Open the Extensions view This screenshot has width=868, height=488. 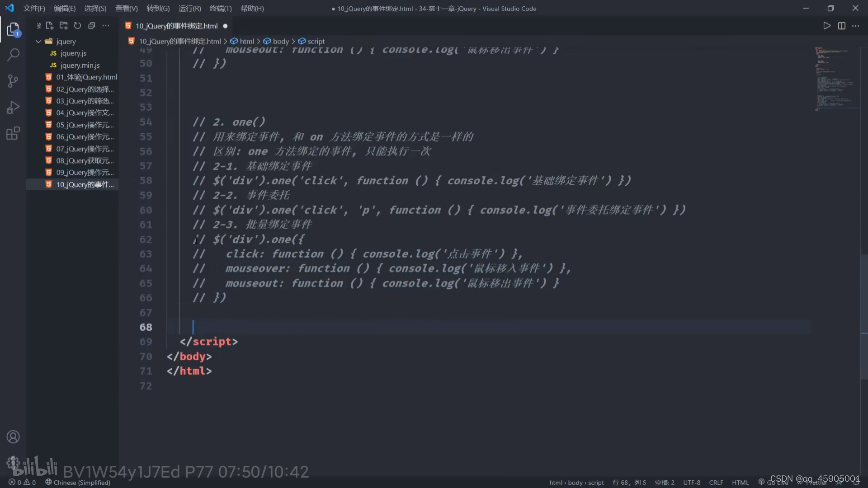[13, 134]
